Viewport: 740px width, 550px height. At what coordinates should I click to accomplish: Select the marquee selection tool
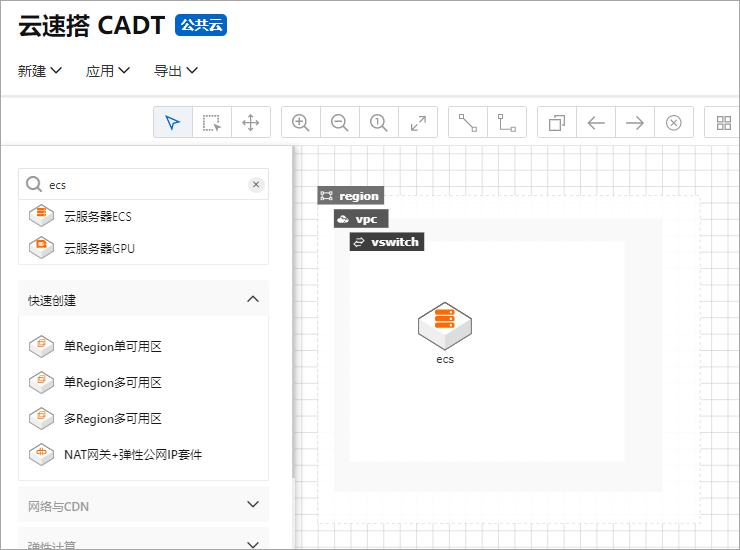click(x=212, y=123)
